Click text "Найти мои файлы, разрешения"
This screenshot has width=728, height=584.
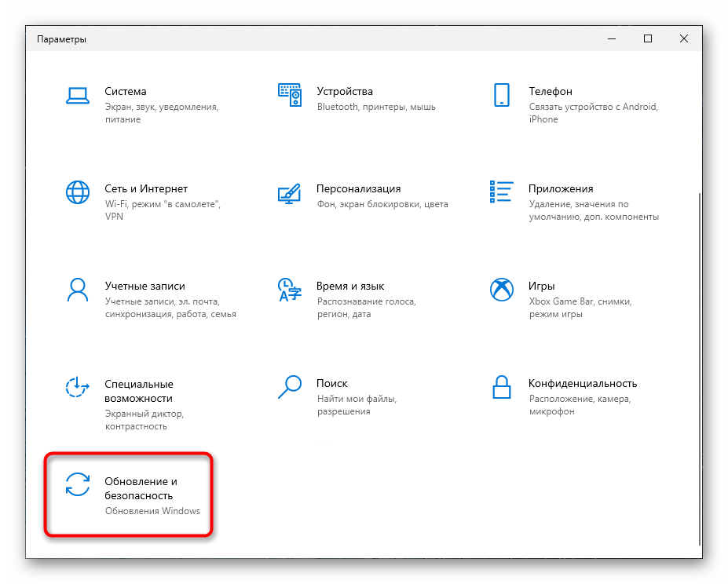pos(357,405)
